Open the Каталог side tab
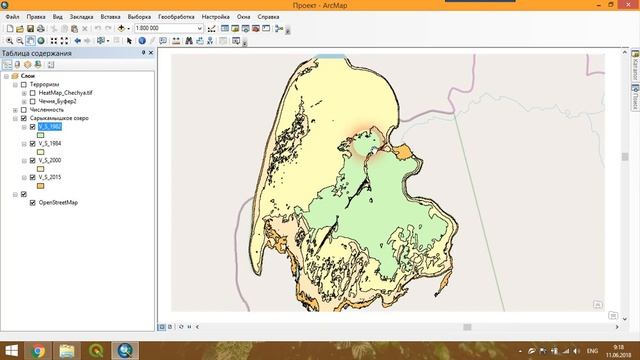This screenshot has width=640, height=360. click(x=635, y=65)
